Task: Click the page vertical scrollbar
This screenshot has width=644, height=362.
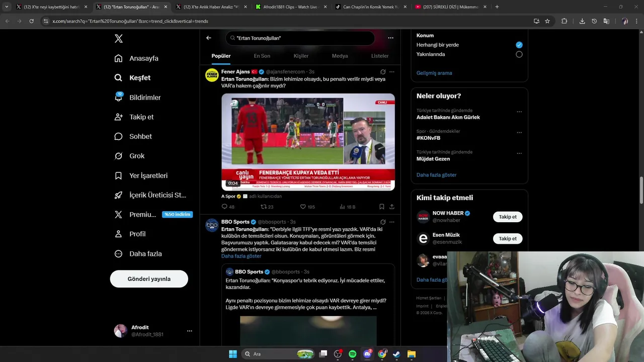Action: pos(641,191)
